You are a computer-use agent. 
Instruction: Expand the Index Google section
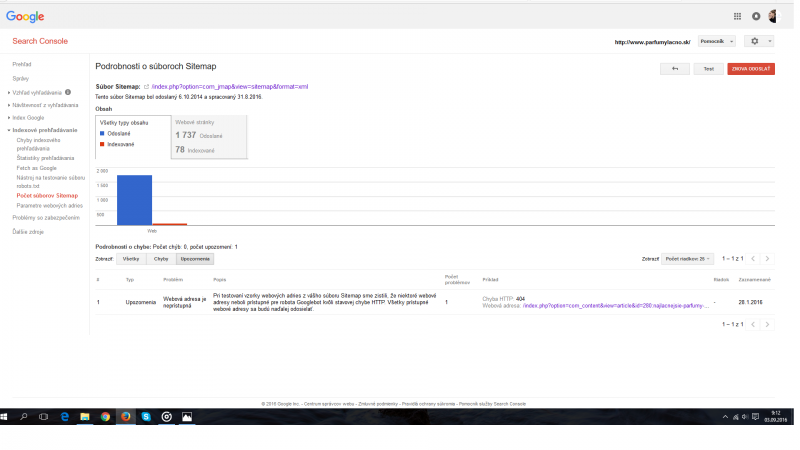(x=27, y=118)
